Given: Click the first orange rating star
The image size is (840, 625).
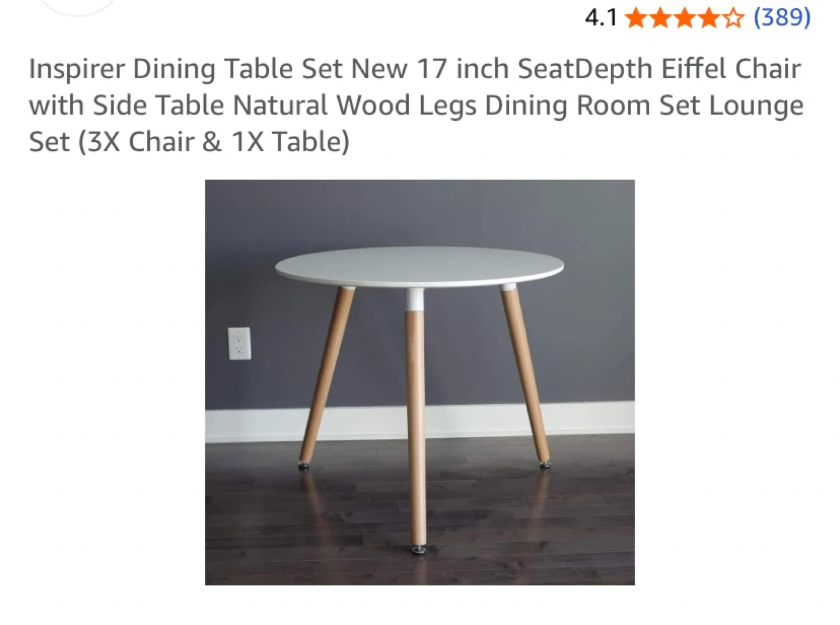Looking at the screenshot, I should pyautogui.click(x=636, y=18).
